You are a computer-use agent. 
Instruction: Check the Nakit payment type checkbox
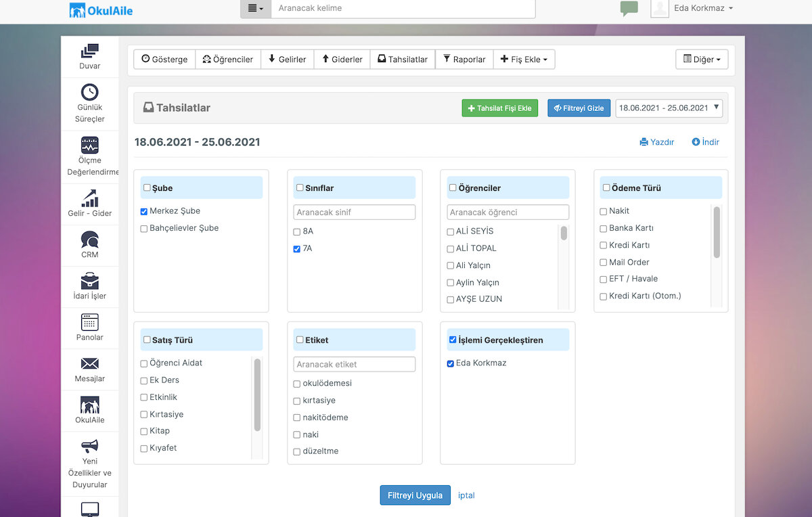pos(604,212)
